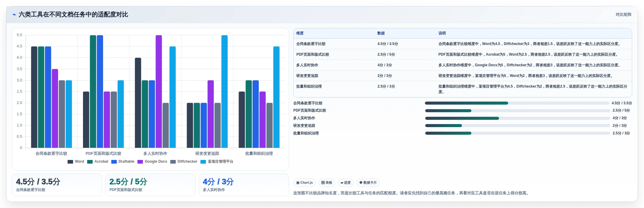Click the Chart.js tag chip

(304, 183)
